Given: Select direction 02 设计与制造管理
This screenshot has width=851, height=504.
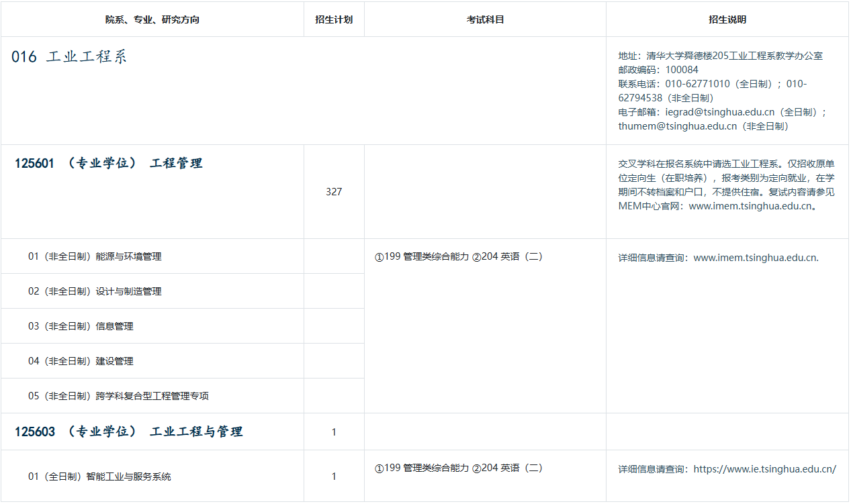Looking at the screenshot, I should [x=95, y=291].
